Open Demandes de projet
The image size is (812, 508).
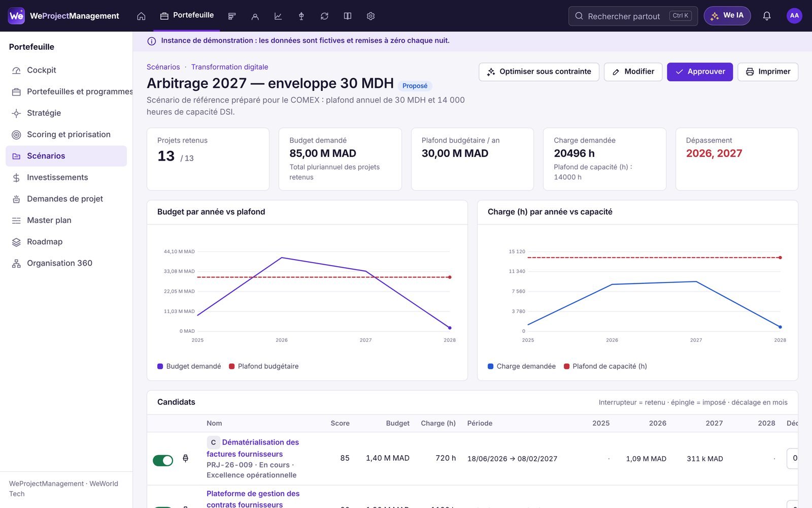click(x=66, y=199)
